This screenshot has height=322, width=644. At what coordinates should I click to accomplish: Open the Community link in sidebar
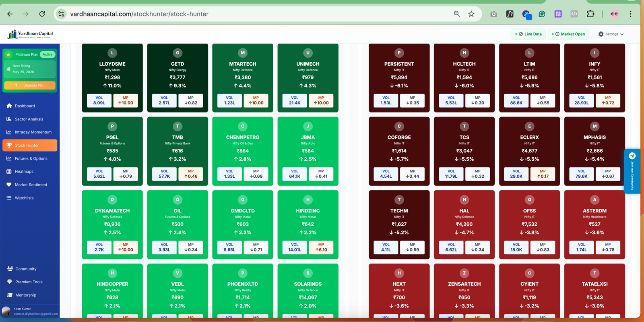click(x=26, y=269)
